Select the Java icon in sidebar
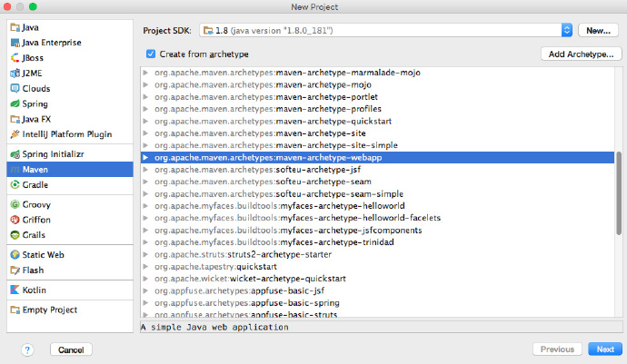Screen dimensions: 627x364 pyautogui.click(x=15, y=27)
